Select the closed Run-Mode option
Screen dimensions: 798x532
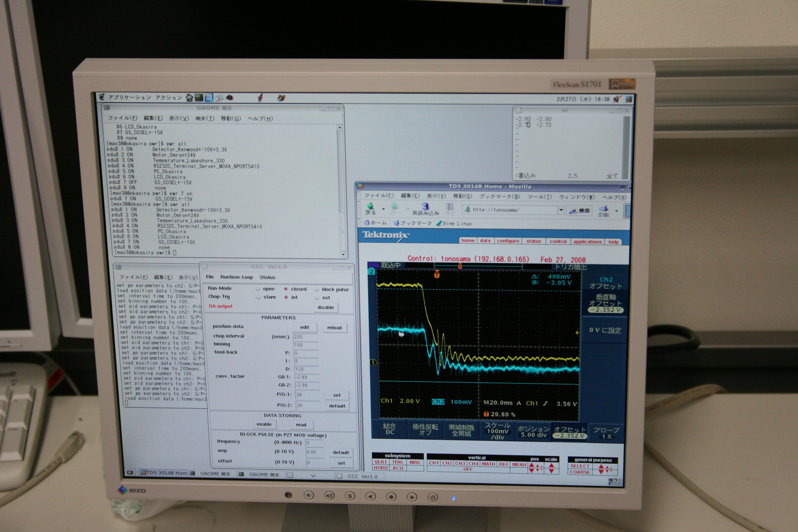[x=295, y=289]
